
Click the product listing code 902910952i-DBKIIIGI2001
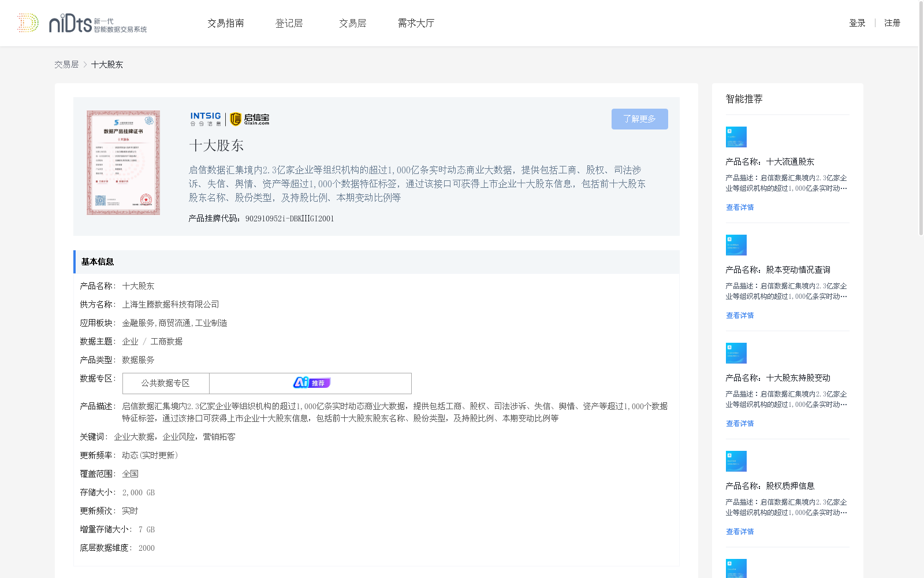click(289, 218)
